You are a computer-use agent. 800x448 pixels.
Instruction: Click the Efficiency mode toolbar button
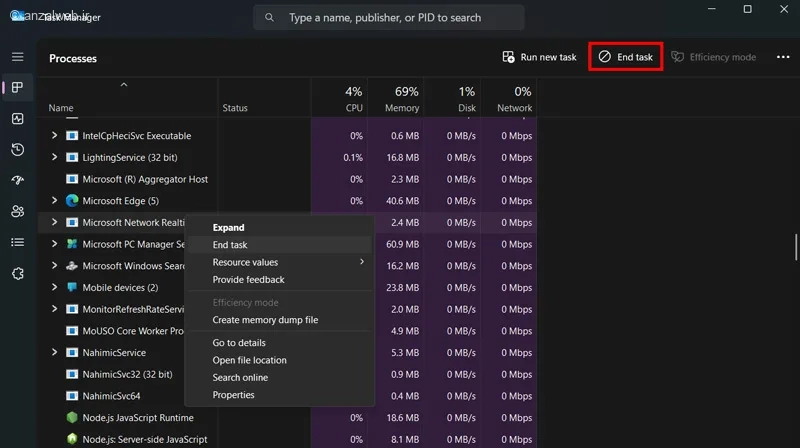point(713,57)
